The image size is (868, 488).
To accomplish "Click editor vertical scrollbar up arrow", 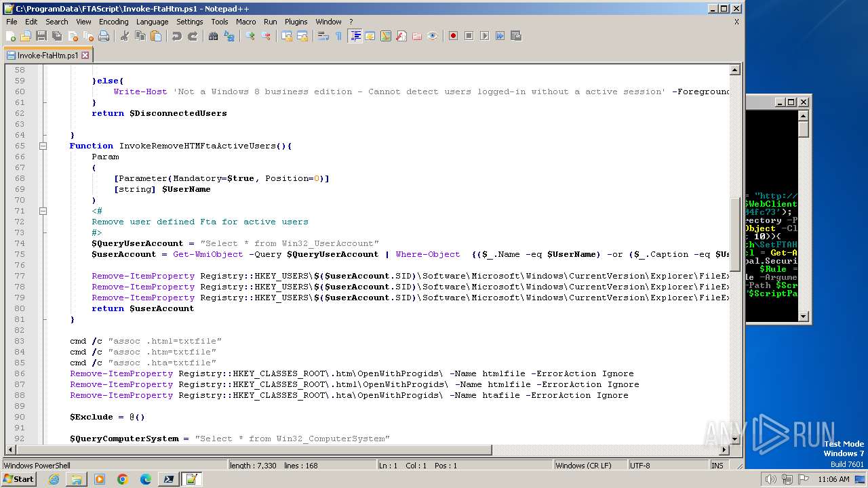I will click(x=735, y=70).
